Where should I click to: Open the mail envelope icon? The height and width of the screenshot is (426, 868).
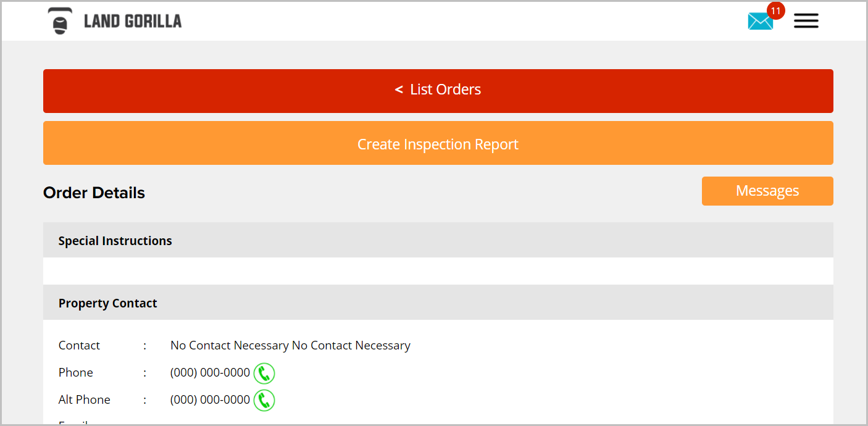click(x=760, y=22)
